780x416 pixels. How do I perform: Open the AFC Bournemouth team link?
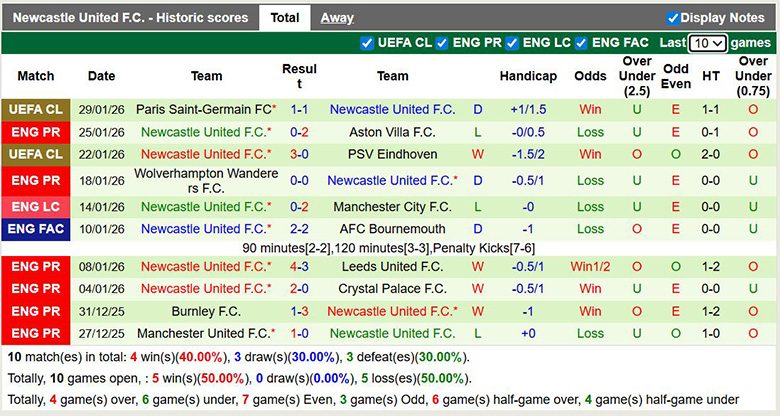coord(392,229)
